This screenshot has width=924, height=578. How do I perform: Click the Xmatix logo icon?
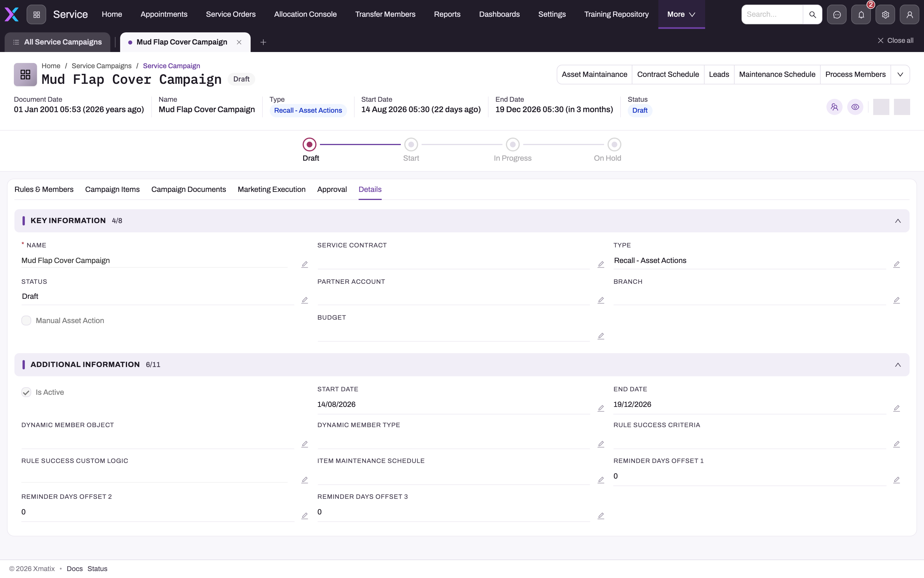point(12,14)
